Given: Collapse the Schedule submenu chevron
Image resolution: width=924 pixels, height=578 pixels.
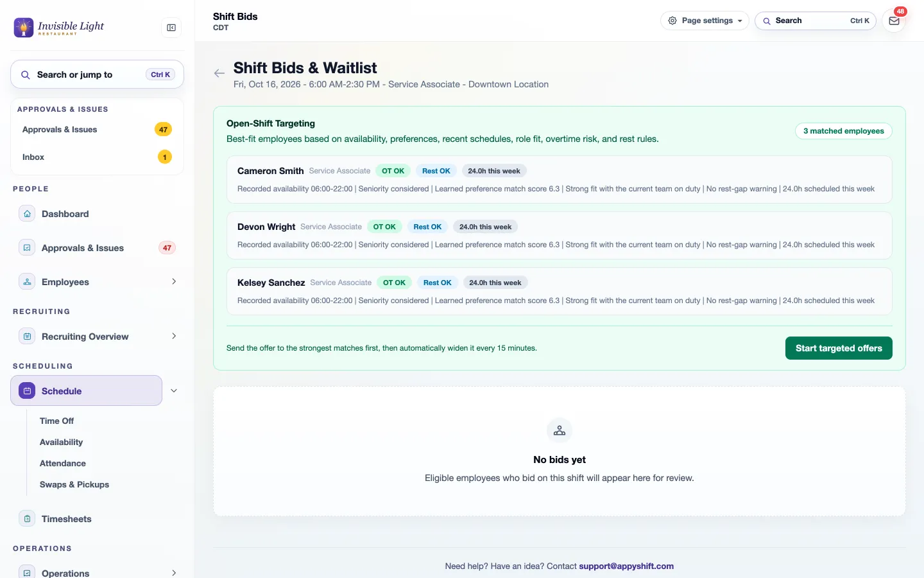Looking at the screenshot, I should coord(174,391).
